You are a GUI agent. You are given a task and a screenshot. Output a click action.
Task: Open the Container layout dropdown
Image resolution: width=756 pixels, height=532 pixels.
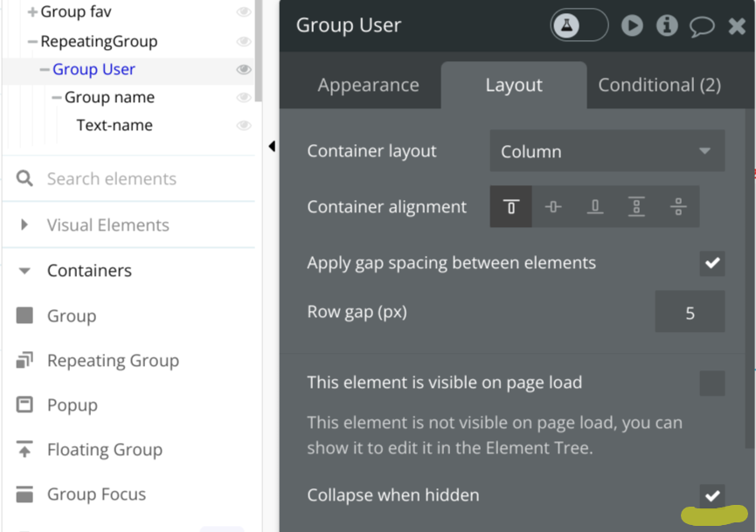click(607, 150)
